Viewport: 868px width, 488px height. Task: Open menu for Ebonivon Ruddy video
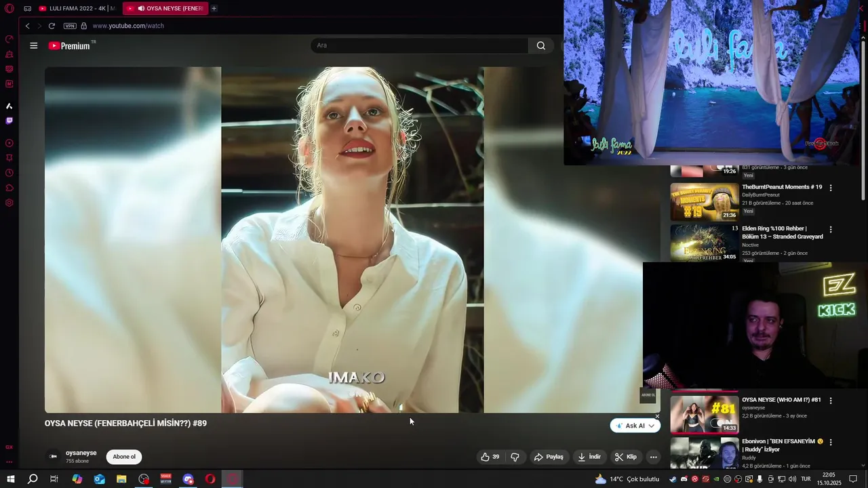831,442
